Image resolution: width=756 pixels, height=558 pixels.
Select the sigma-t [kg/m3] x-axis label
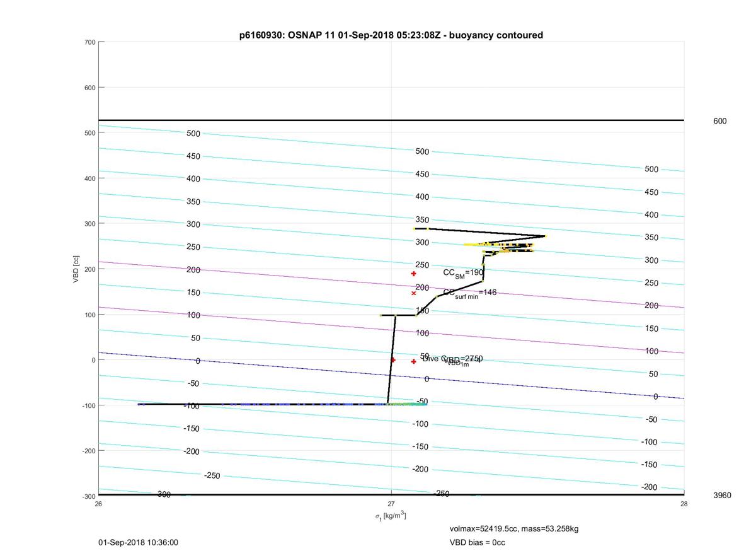click(391, 516)
